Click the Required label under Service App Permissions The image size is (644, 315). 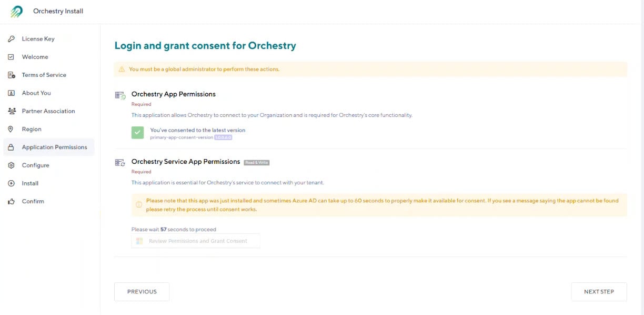pos(141,172)
